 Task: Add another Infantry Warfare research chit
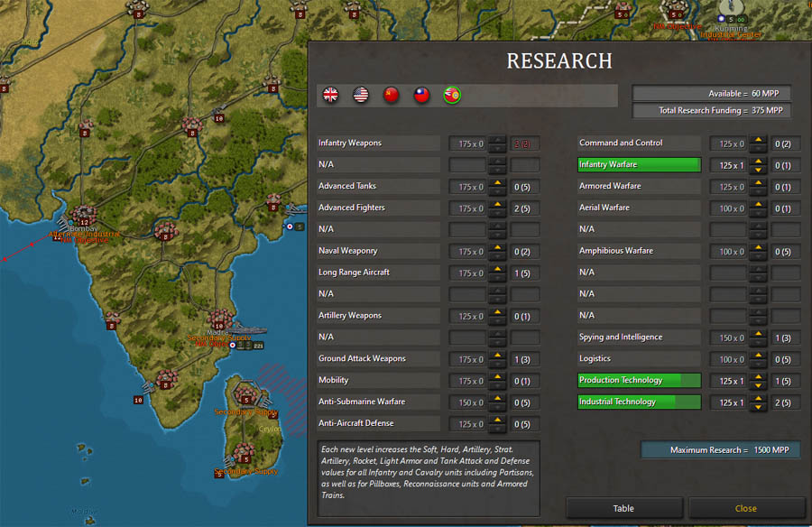pyautogui.click(x=758, y=162)
